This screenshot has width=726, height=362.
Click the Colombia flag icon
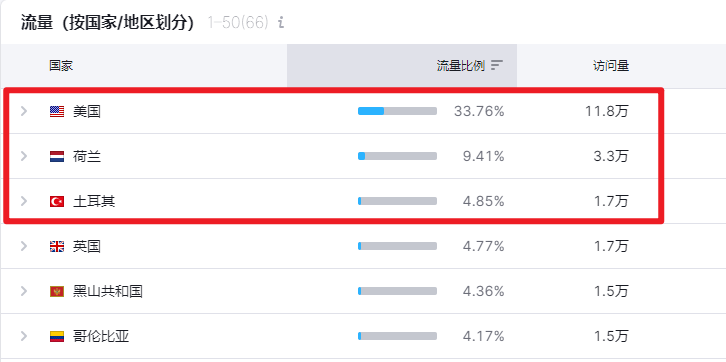pyautogui.click(x=57, y=336)
